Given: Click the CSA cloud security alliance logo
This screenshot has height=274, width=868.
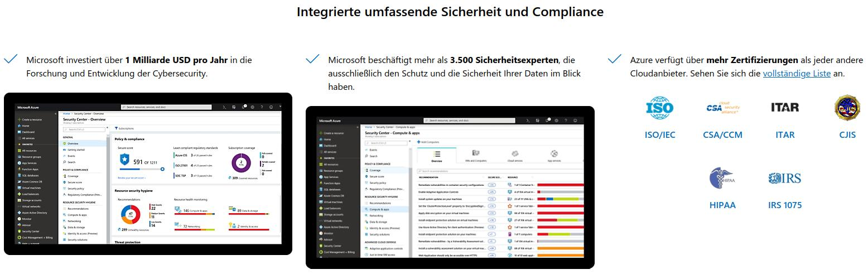Looking at the screenshot, I should click(x=722, y=108).
